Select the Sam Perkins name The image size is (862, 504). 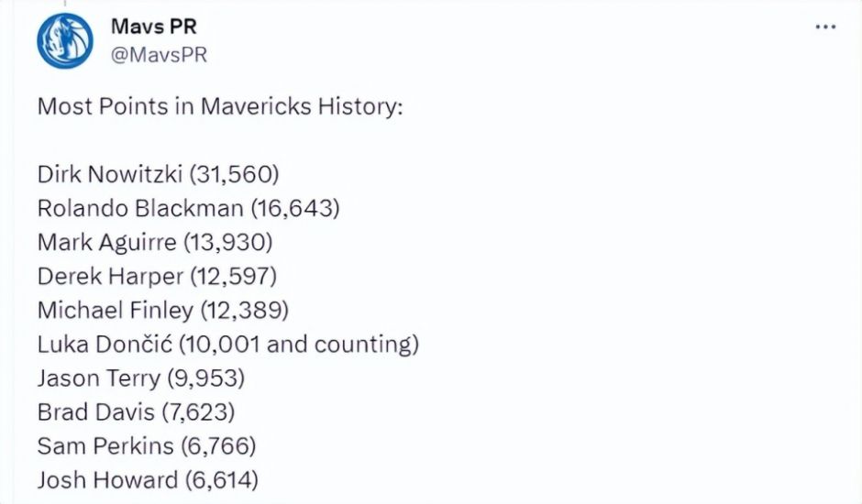pyautogui.click(x=105, y=445)
